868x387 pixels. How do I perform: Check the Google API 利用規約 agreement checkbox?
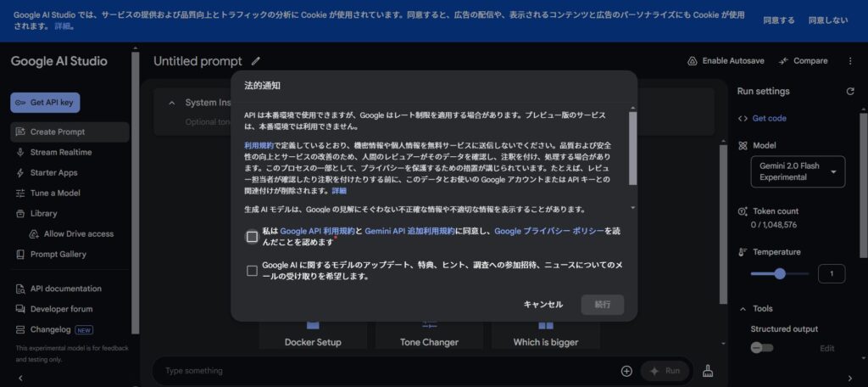252,237
